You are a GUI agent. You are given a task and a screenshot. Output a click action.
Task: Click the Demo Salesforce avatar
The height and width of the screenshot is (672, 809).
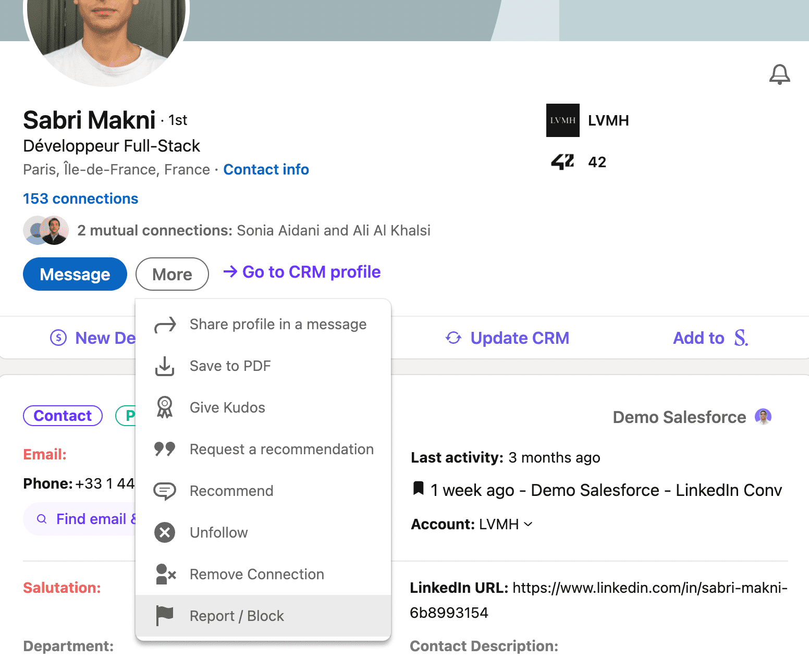pos(763,416)
